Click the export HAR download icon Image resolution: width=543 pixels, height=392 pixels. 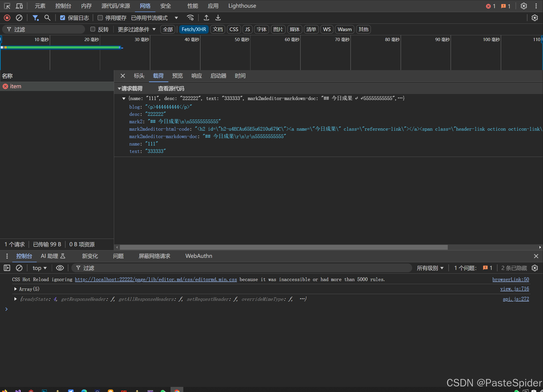click(218, 18)
